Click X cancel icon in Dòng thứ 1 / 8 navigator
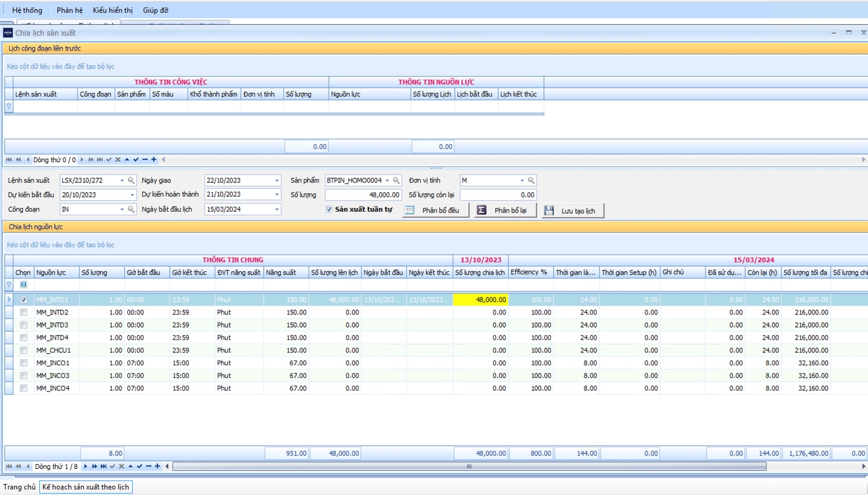 coord(122,466)
